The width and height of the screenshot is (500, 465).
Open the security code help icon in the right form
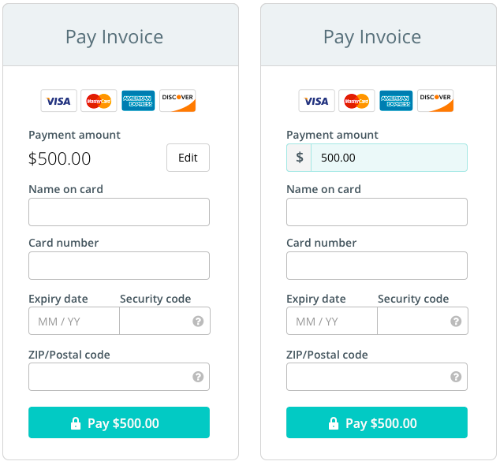pyautogui.click(x=456, y=321)
